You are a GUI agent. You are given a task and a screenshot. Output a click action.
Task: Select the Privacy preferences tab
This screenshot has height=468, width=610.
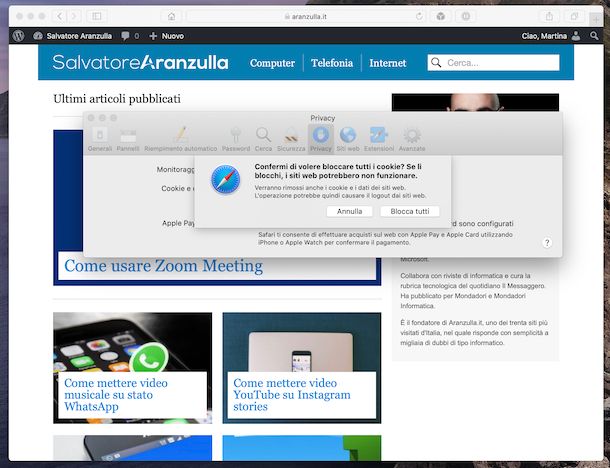(321, 139)
